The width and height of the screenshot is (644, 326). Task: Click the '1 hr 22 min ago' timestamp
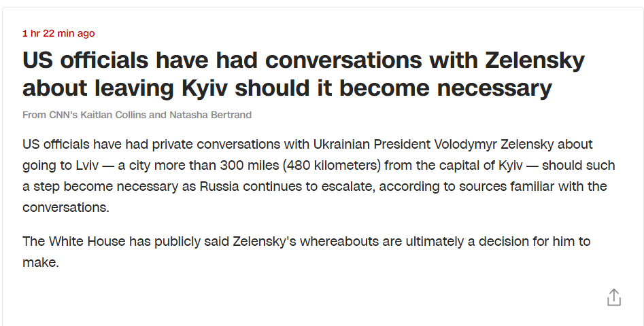click(58, 33)
